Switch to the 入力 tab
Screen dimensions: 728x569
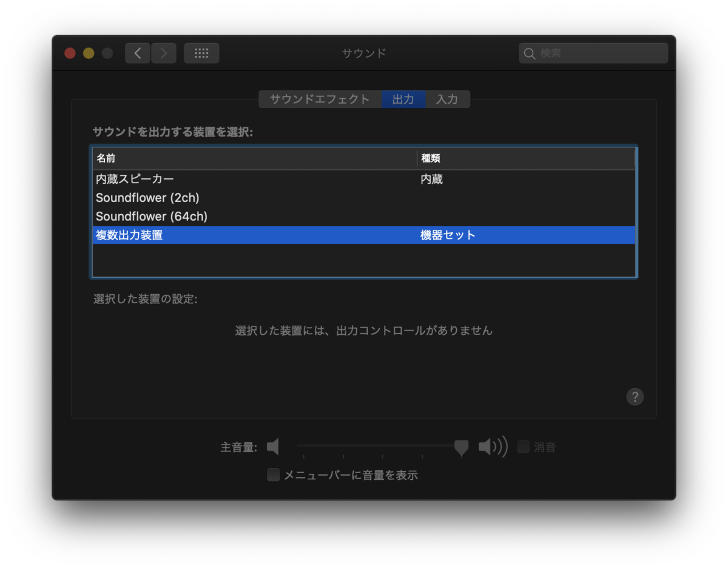coord(448,99)
